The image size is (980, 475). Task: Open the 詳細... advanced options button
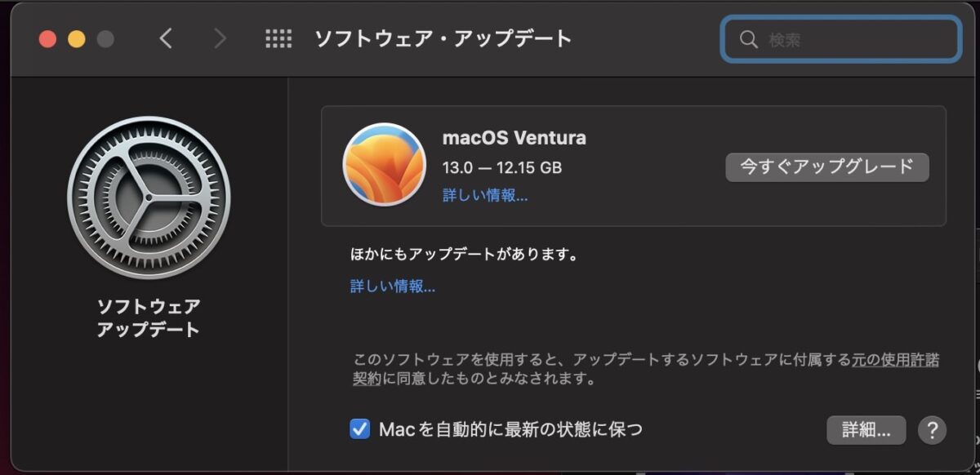click(866, 430)
